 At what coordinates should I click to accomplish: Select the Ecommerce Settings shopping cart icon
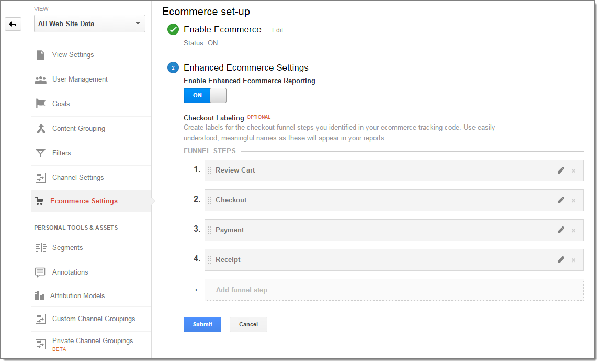point(40,201)
